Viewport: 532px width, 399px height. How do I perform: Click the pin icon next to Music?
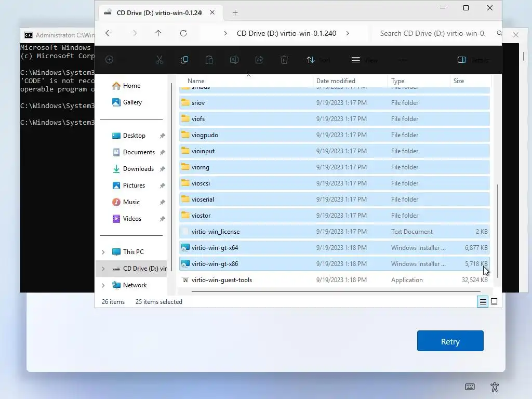pos(162,202)
